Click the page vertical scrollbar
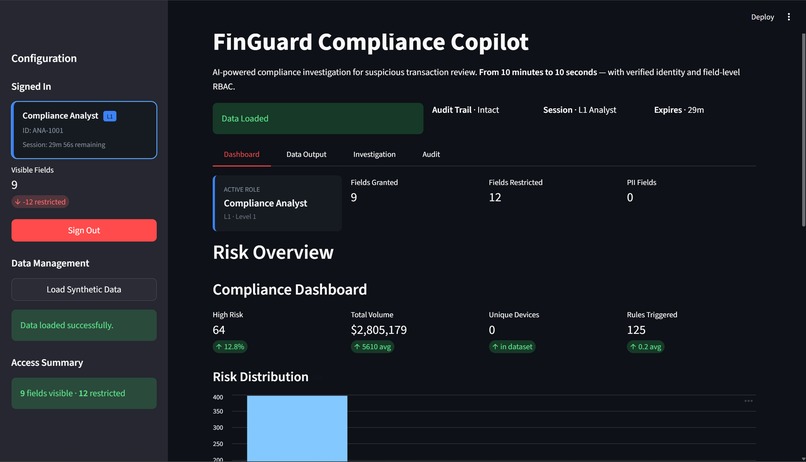 click(x=803, y=128)
